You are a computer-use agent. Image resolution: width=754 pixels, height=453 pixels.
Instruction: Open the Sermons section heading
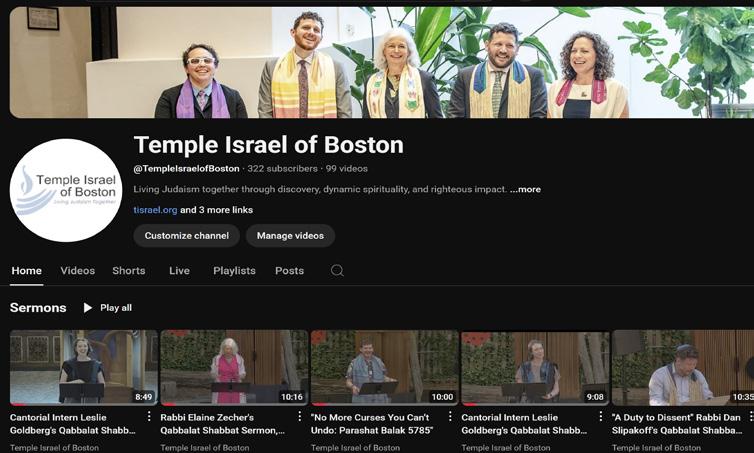click(38, 308)
